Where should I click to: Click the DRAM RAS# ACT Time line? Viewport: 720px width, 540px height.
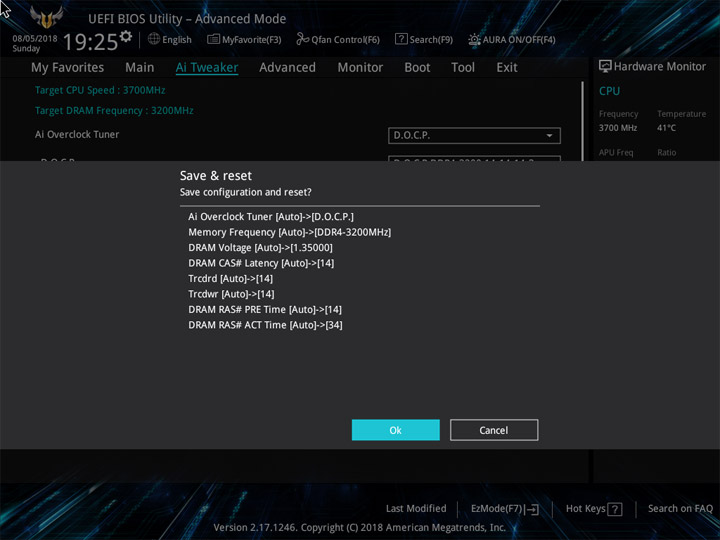[265, 325]
